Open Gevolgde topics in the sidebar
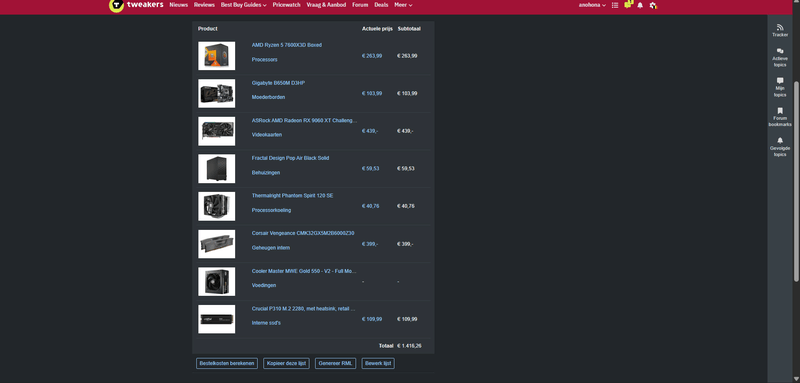Screen dimensions: 800x383 [780, 147]
